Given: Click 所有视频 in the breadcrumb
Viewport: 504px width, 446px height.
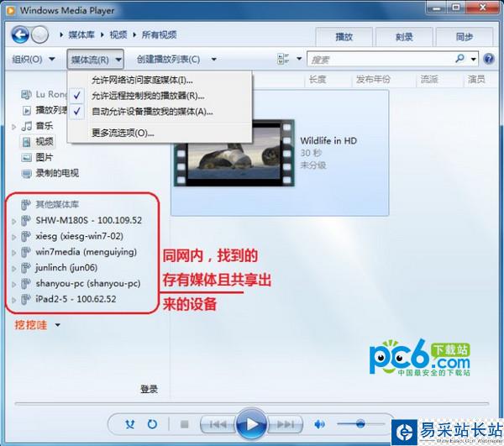Looking at the screenshot, I should click(159, 34).
